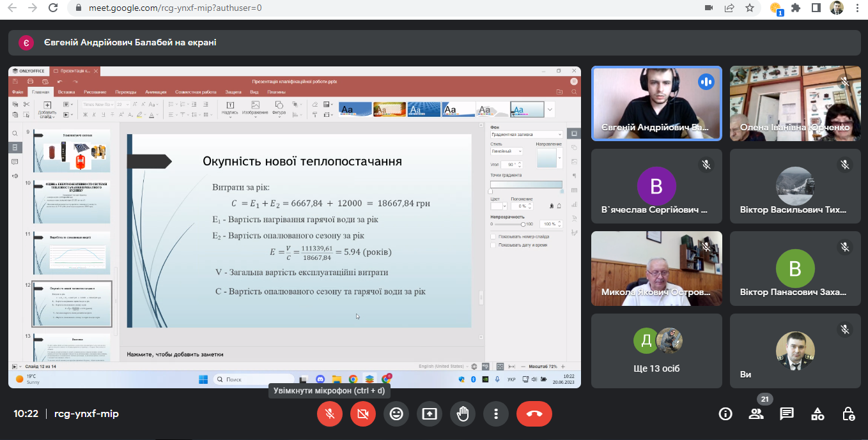Open Chrome extensions puzzle icon
Image resolution: width=868 pixels, height=440 pixels.
(x=796, y=8)
